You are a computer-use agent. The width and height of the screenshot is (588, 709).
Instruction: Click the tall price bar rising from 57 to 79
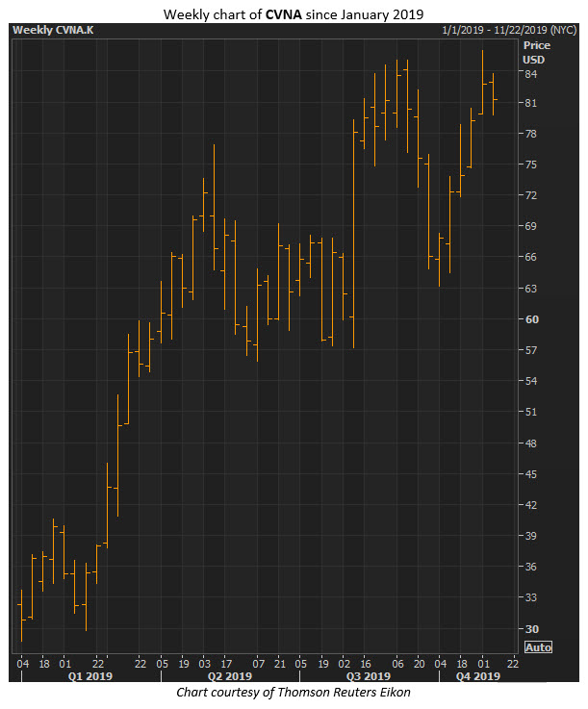(x=354, y=234)
